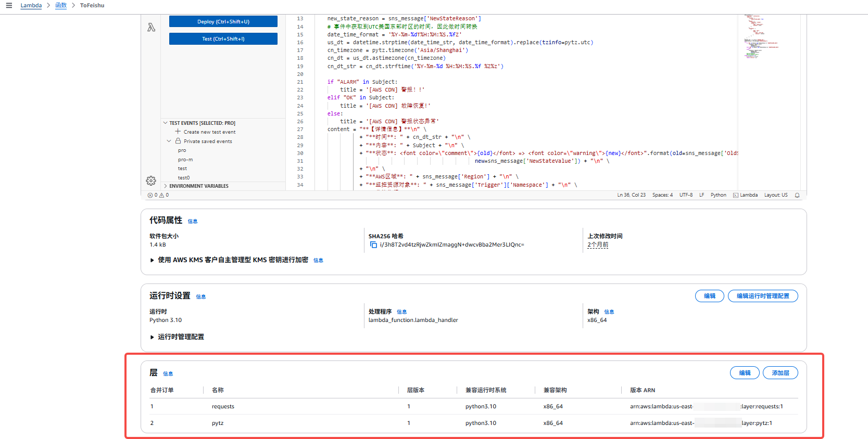The width and height of the screenshot is (868, 439).
Task: Click the lock icon beside Private saved events
Action: coord(178,141)
